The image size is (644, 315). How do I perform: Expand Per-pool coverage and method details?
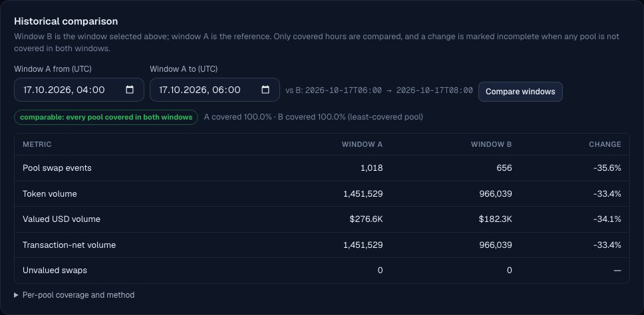75,295
